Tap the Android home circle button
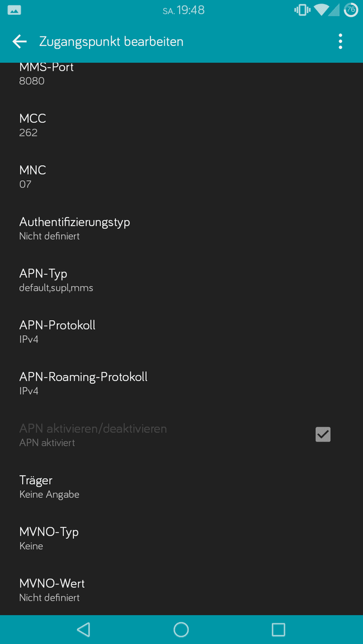Viewport: 363px width, 644px height. [181, 629]
